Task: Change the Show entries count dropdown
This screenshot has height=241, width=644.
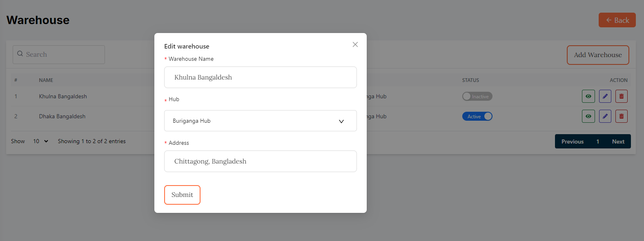Action: [40, 142]
